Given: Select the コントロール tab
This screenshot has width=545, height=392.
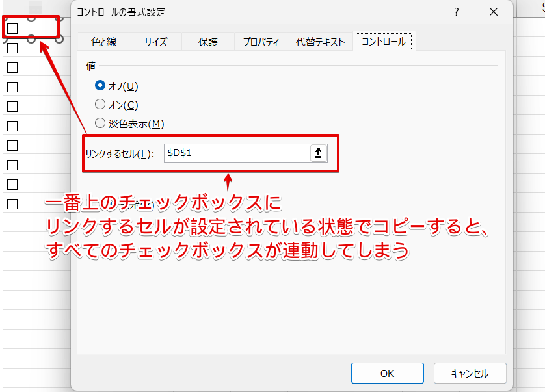Looking at the screenshot, I should pyautogui.click(x=384, y=42).
